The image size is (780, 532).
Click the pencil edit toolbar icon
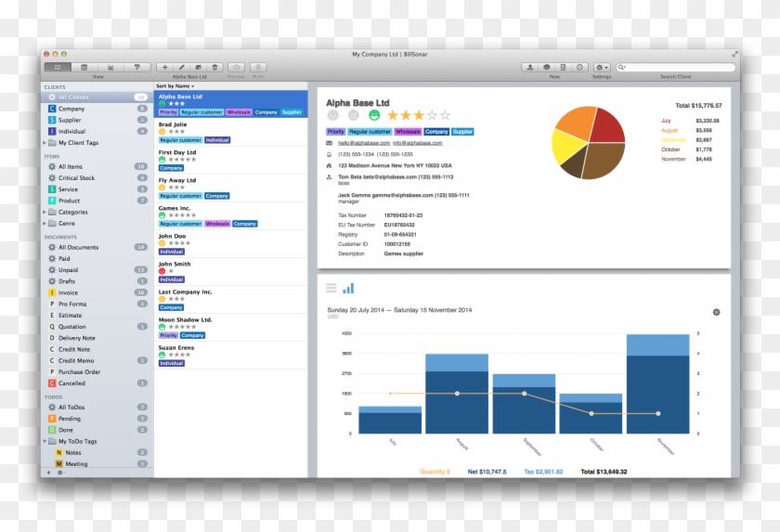tap(181, 68)
